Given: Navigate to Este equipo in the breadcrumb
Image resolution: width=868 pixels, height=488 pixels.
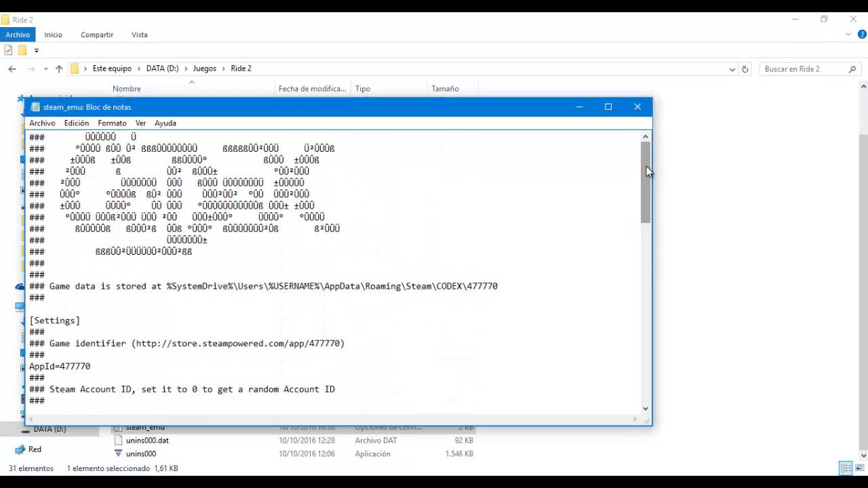Looking at the screenshot, I should click(x=112, y=68).
